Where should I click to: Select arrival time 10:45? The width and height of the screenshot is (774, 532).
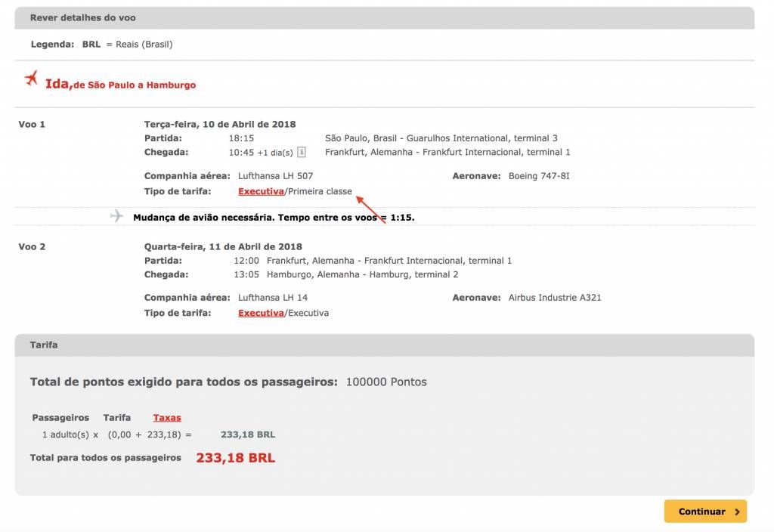[x=241, y=153]
